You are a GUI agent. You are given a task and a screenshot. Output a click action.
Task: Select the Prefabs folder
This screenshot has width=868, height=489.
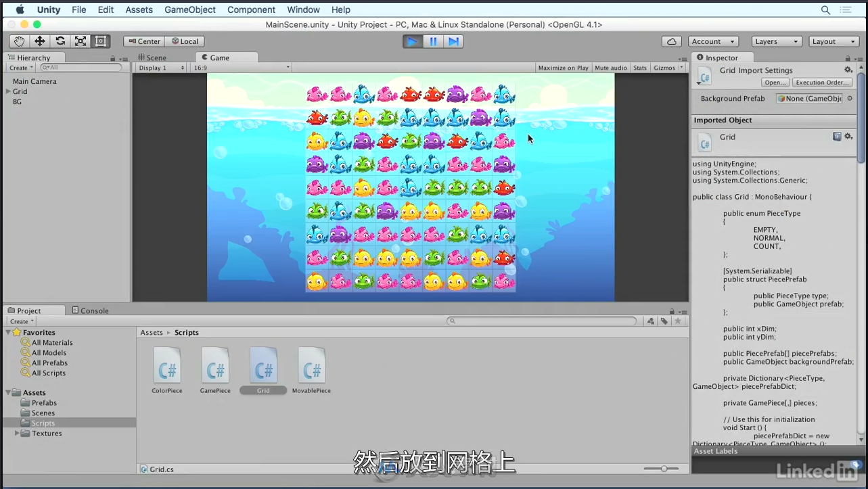pyautogui.click(x=44, y=402)
